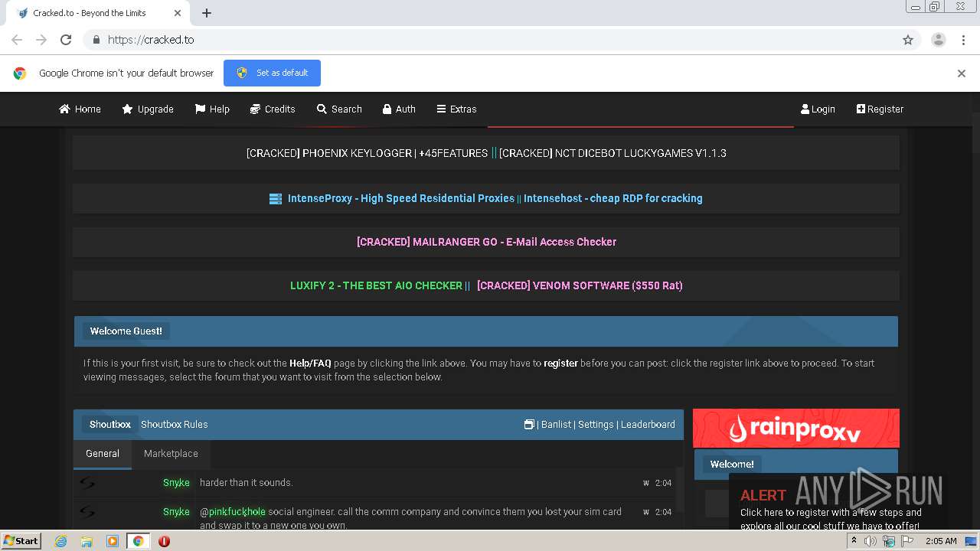Image resolution: width=980 pixels, height=551 pixels.
Task: Click the volume speaker tray icon
Action: (871, 541)
